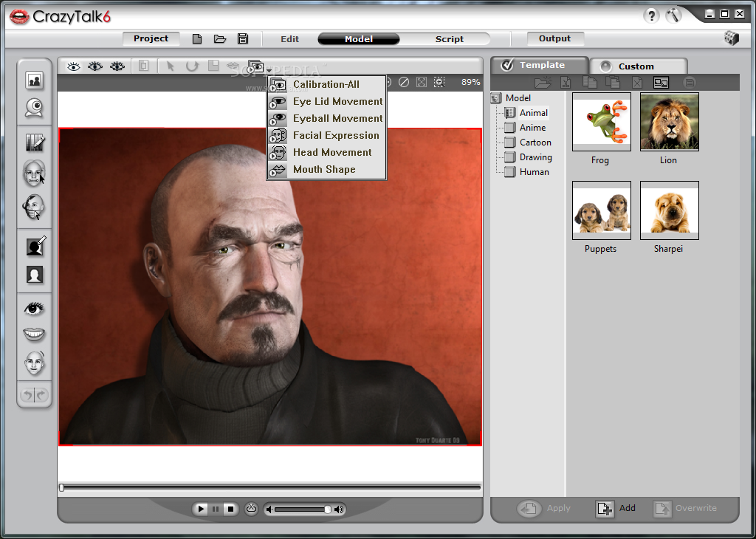Open the Script tab
The image size is (756, 539).
pyautogui.click(x=449, y=38)
